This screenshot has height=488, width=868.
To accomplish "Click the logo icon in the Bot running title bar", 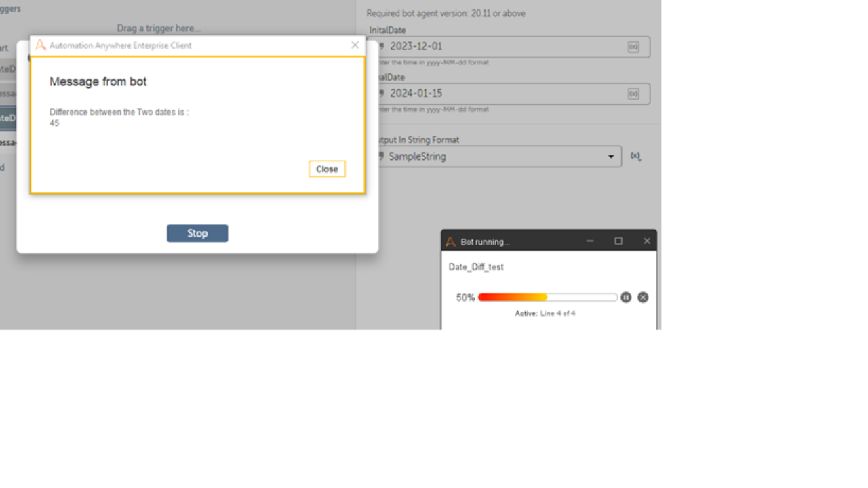I will pos(451,241).
